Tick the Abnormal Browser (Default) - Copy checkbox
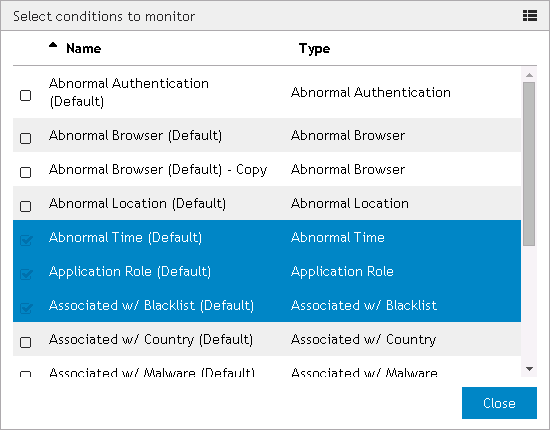 26,172
